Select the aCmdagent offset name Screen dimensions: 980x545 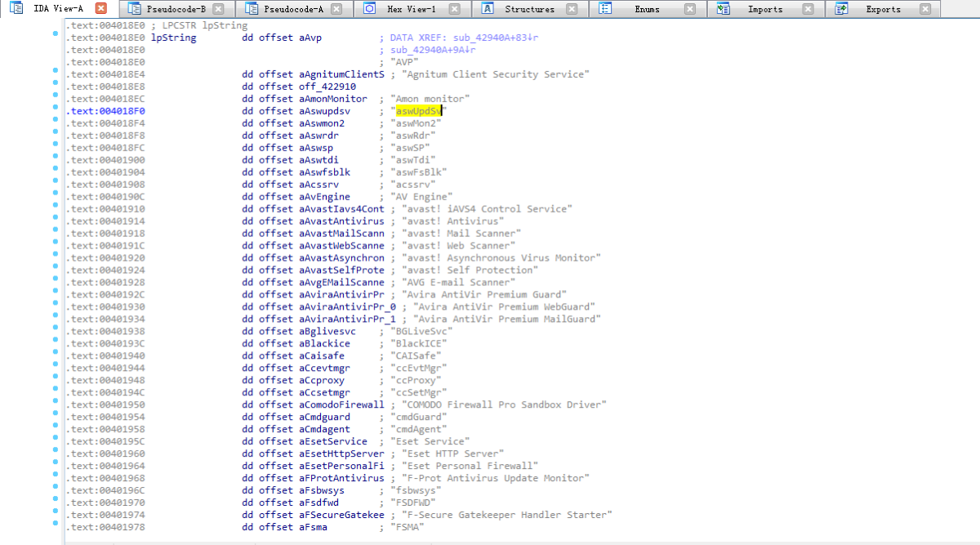(x=324, y=430)
